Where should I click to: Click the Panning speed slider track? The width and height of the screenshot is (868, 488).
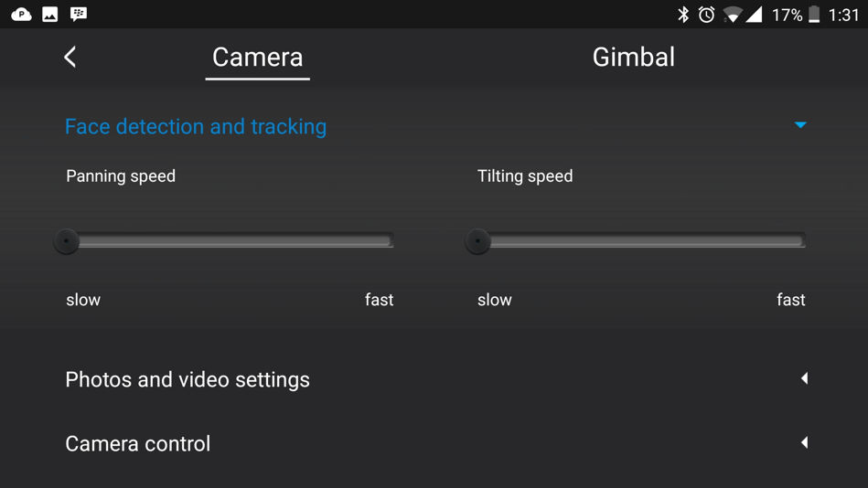click(230, 240)
